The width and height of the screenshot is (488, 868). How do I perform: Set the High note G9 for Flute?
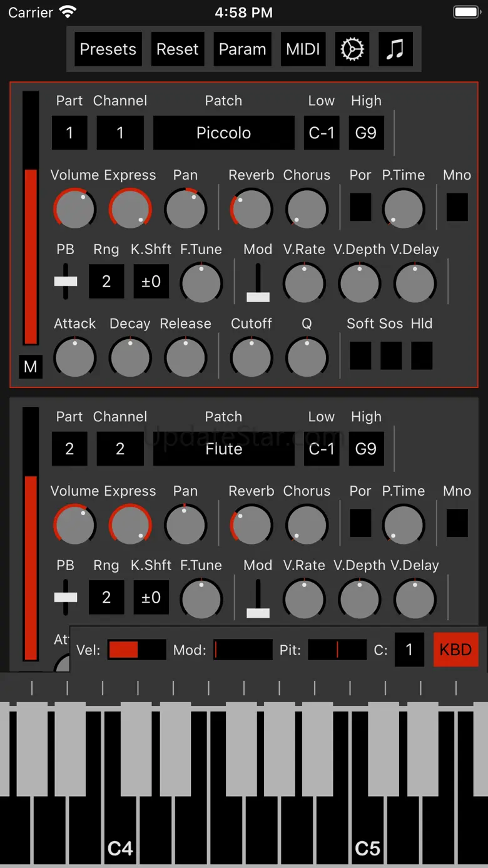tap(366, 449)
